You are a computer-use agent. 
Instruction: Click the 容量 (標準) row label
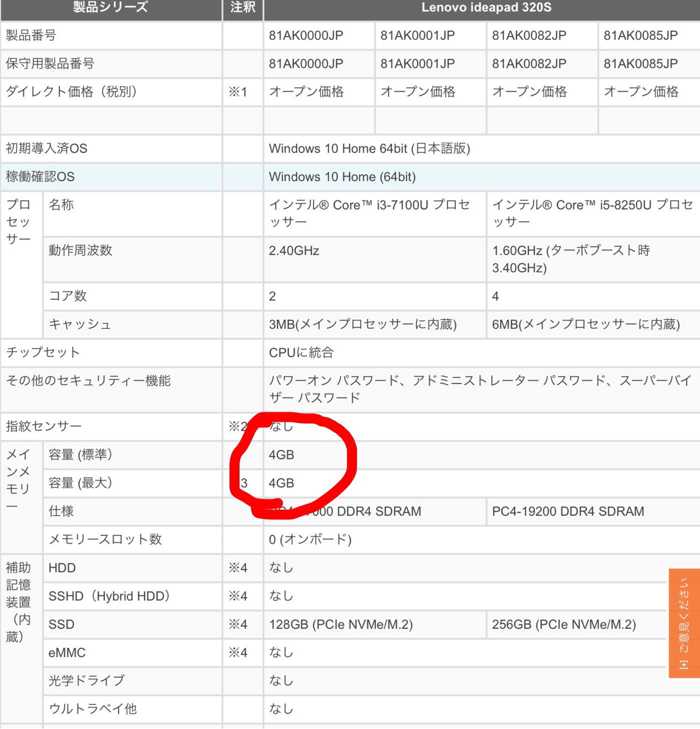point(80,455)
